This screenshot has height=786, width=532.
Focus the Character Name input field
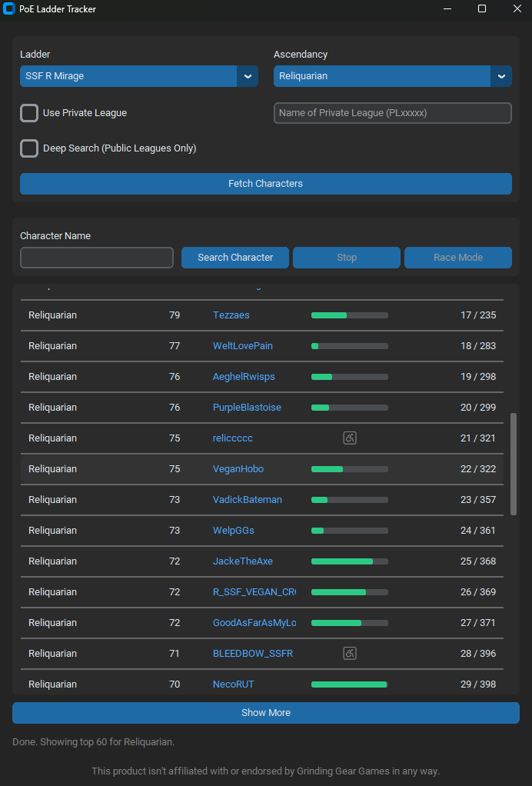click(x=97, y=257)
